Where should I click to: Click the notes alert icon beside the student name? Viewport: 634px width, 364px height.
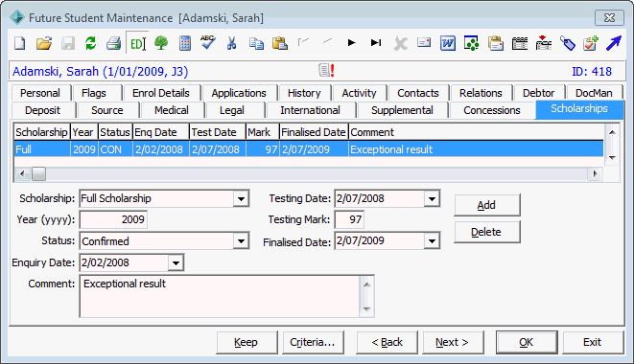point(326,70)
